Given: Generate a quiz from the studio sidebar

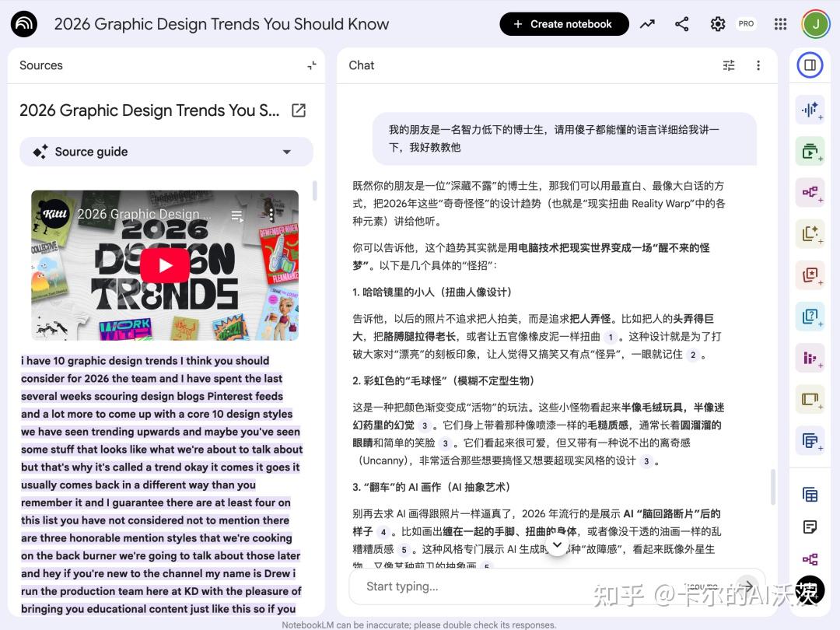Looking at the screenshot, I should pyautogui.click(x=810, y=316).
